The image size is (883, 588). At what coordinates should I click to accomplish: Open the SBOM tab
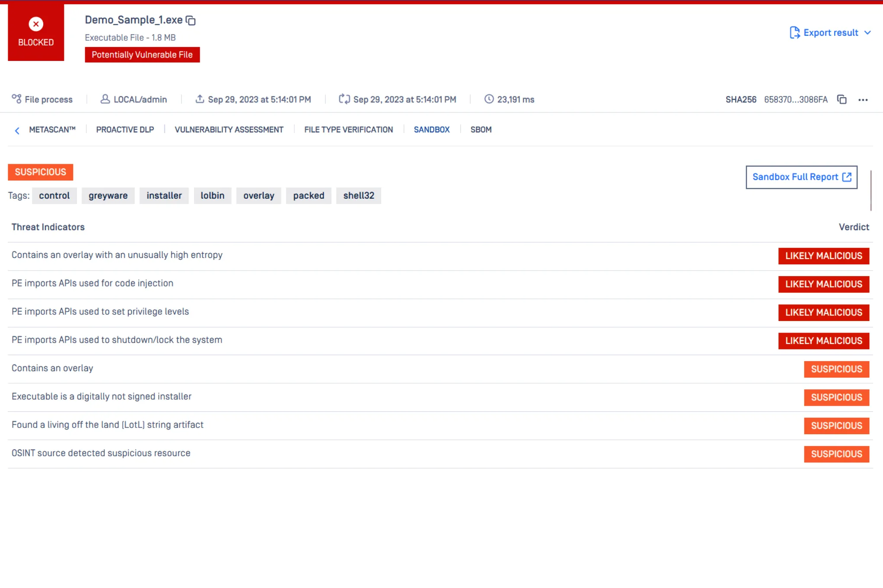point(481,130)
